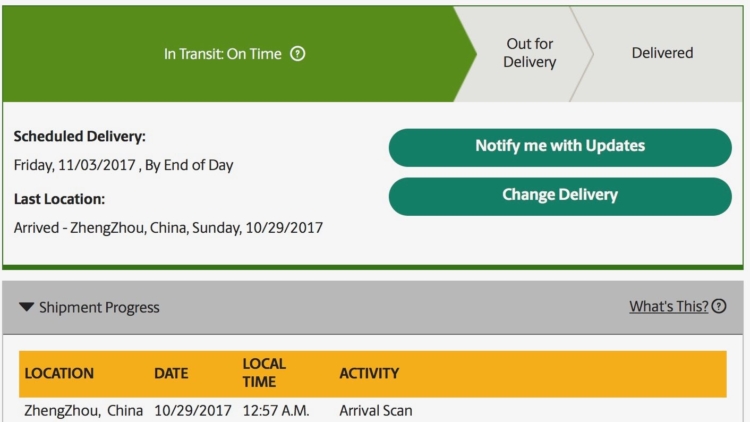Collapse Shipment Progress using the triangle arrow

pos(26,307)
